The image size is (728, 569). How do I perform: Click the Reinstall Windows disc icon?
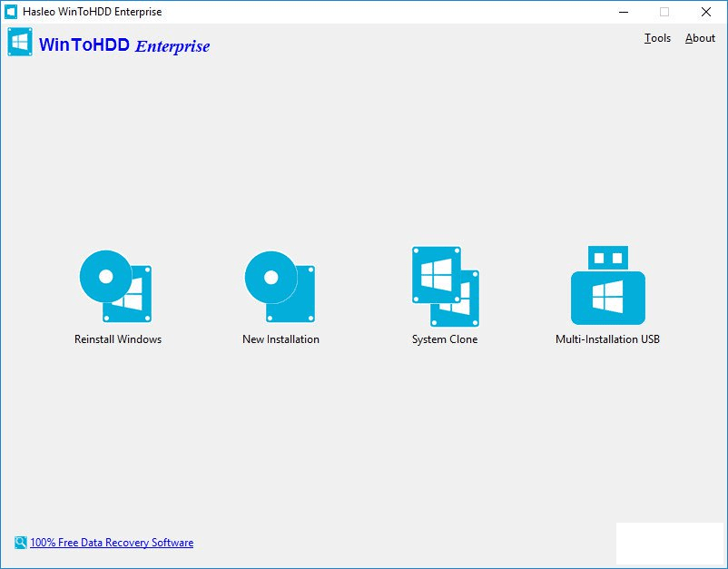click(x=115, y=287)
